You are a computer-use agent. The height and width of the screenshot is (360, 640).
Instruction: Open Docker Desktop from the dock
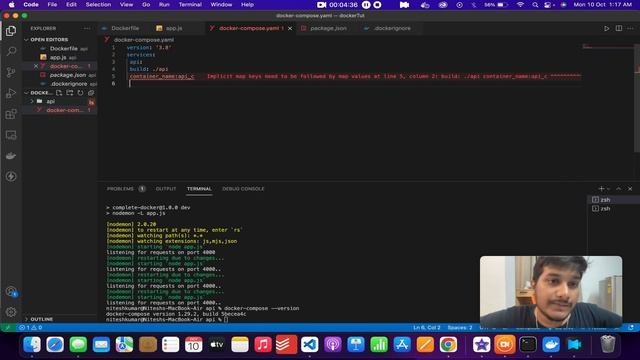551,345
